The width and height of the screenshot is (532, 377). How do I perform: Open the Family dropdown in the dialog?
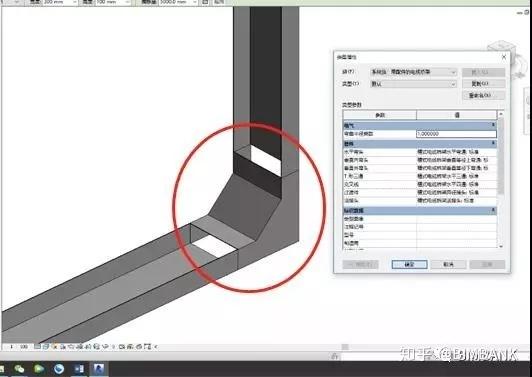pyautogui.click(x=414, y=72)
